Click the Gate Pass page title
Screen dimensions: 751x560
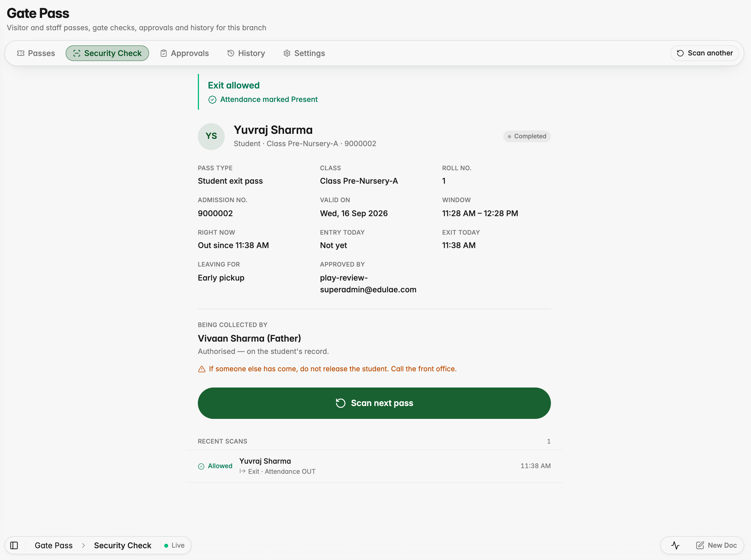tap(38, 13)
